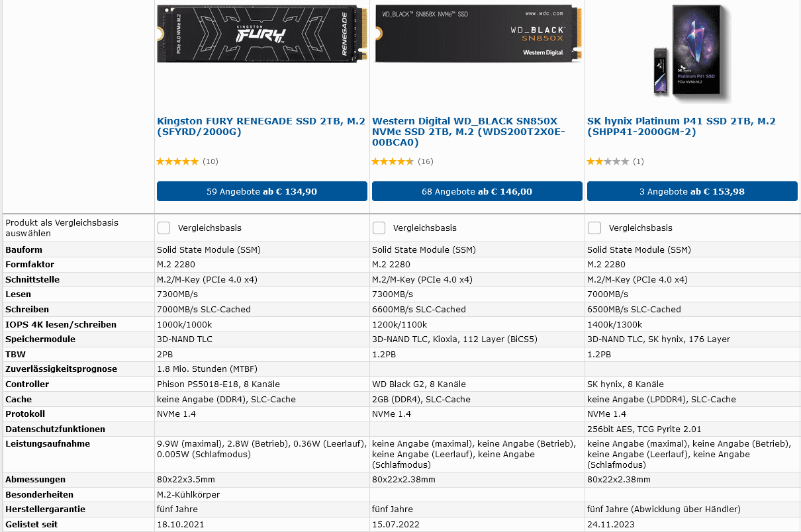
Task: Select the Speichermodule row label
Action: 40,339
